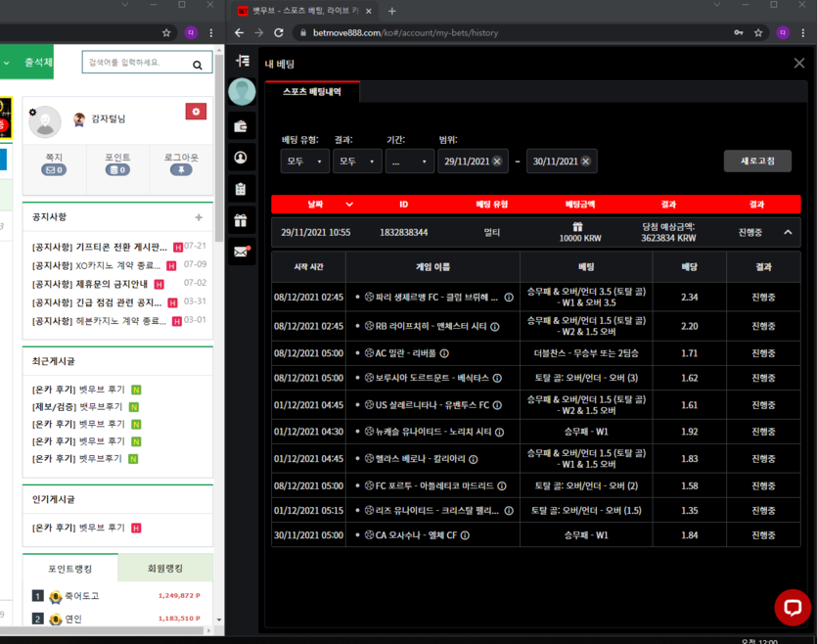Image resolution: width=817 pixels, height=644 pixels.
Task: Open the profile circle icon in sidebar
Action: click(241, 158)
